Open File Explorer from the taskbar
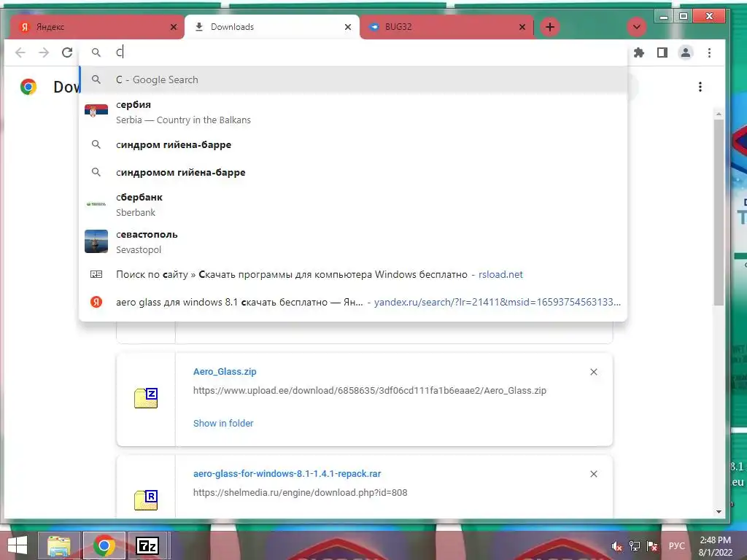Screen dimensions: 747x560 tap(58, 545)
